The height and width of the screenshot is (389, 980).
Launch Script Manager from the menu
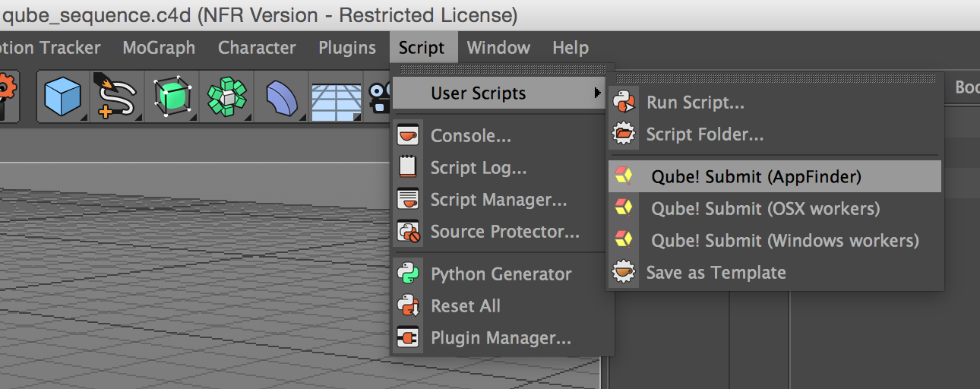click(498, 200)
